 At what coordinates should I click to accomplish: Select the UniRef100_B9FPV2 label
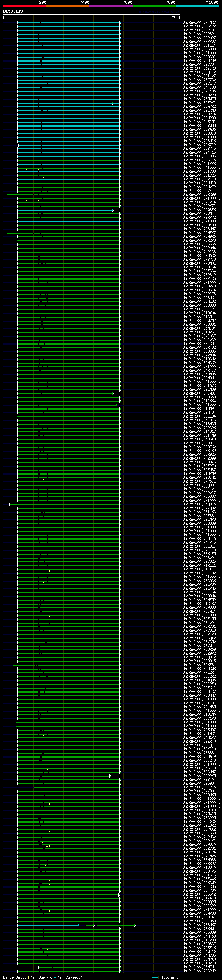coord(199,103)
